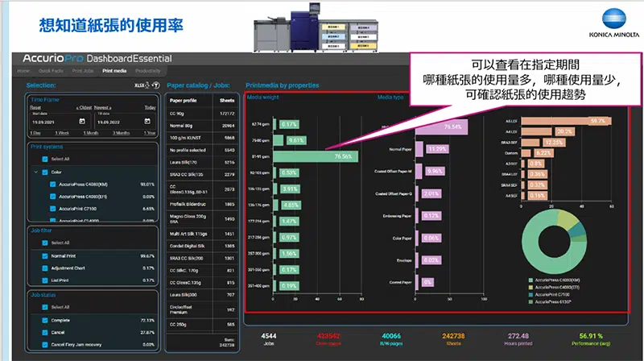644x361 pixels.
Task: Set time frame to 1 Day
Action: click(x=35, y=133)
